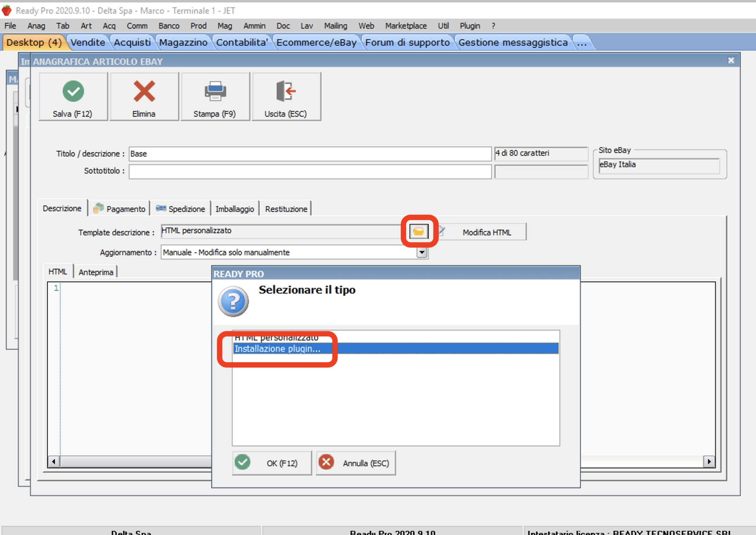This screenshot has height=535, width=756.
Task: Click the red Elimina X icon
Action: point(144,91)
